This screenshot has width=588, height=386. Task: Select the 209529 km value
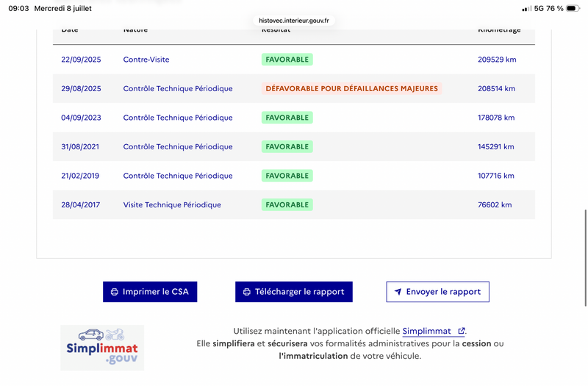tap(497, 60)
